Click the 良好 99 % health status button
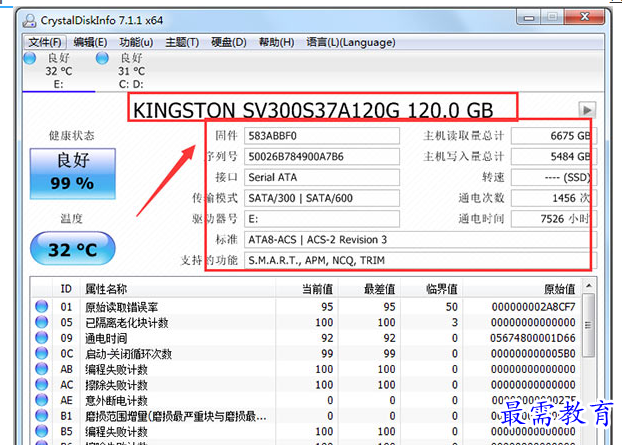Image resolution: width=622 pixels, height=445 pixels. pyautogui.click(x=73, y=173)
